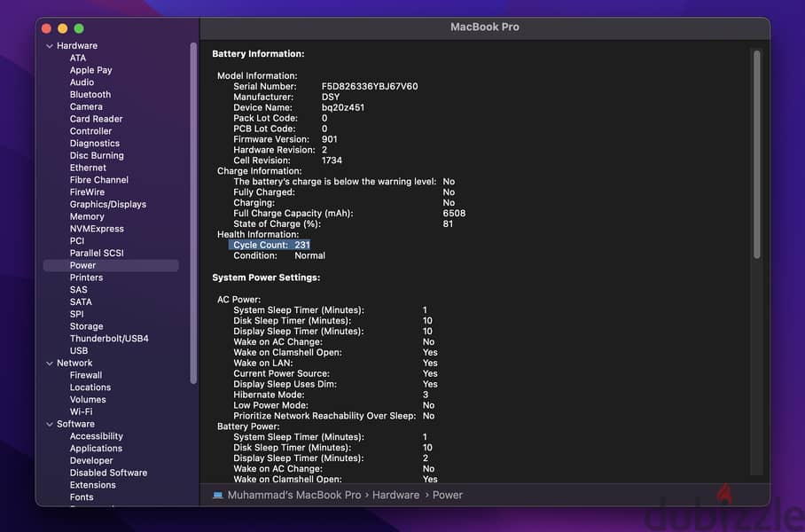Collapse the Software section chevron

click(x=50, y=425)
